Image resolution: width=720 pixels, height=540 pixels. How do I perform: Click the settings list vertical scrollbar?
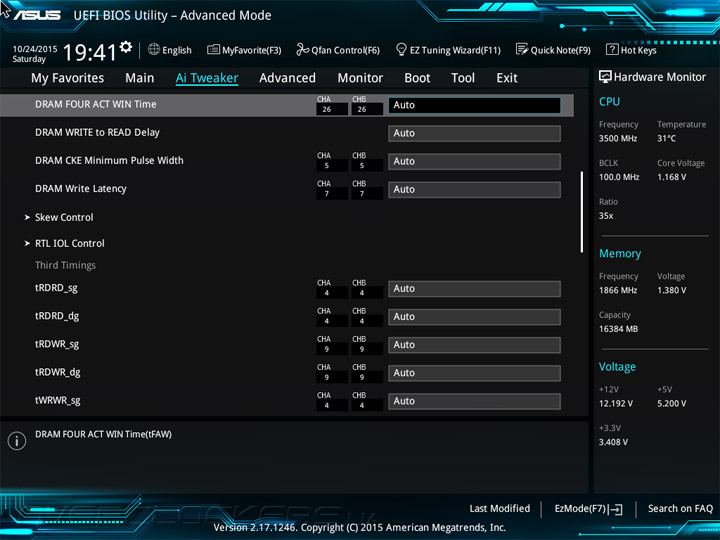pos(581,211)
